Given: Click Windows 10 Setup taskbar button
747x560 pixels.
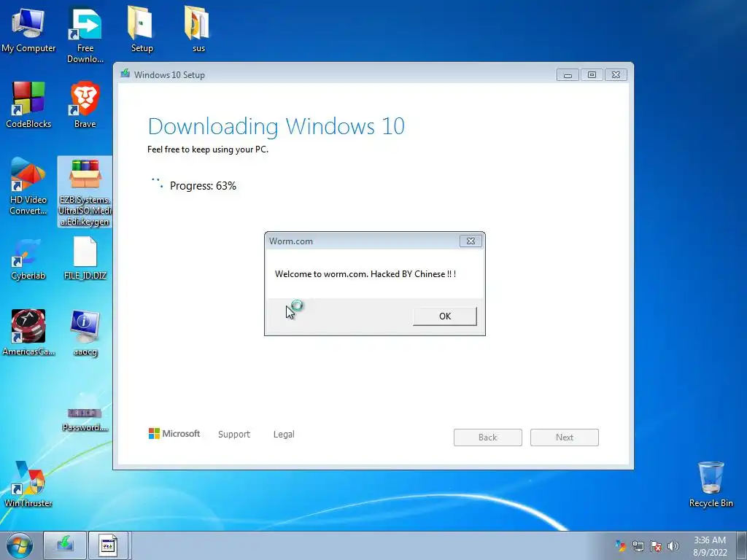Looking at the screenshot, I should (x=65, y=545).
